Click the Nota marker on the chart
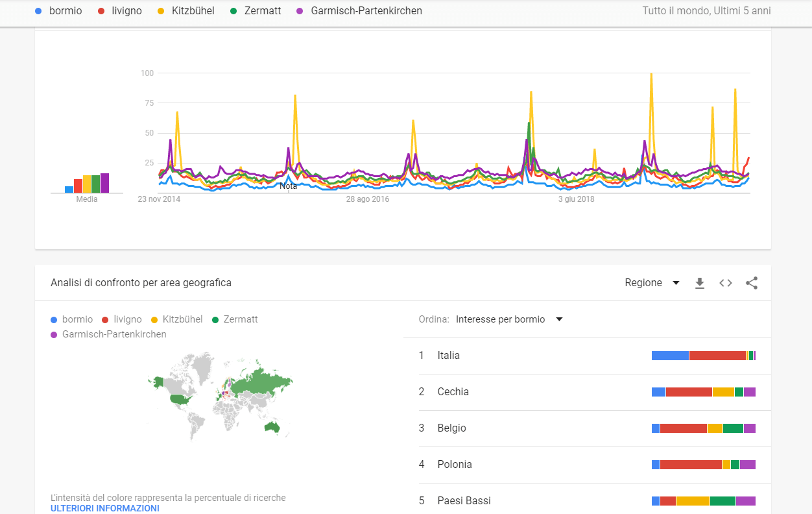The image size is (812, 514). [x=289, y=186]
